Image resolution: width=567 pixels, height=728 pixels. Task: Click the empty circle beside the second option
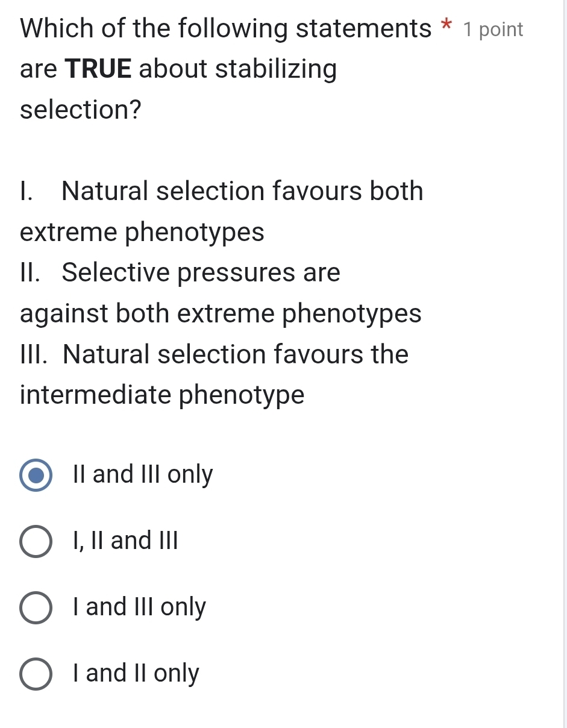34,541
